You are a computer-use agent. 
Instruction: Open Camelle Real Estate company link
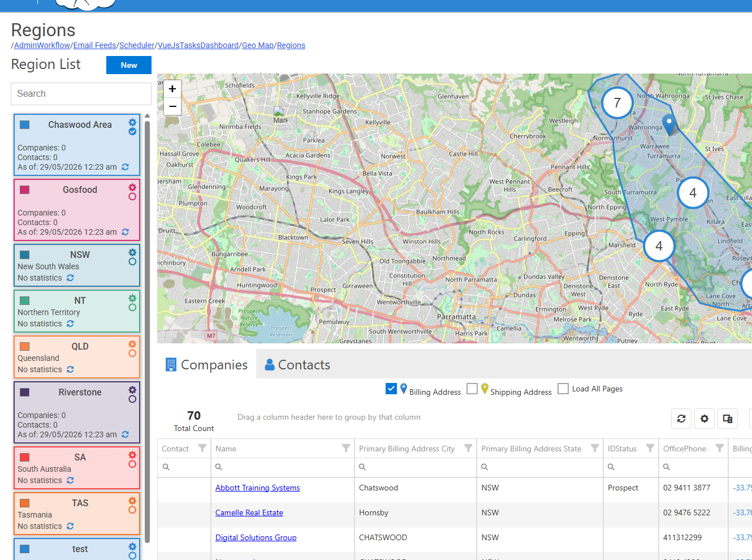(249, 512)
